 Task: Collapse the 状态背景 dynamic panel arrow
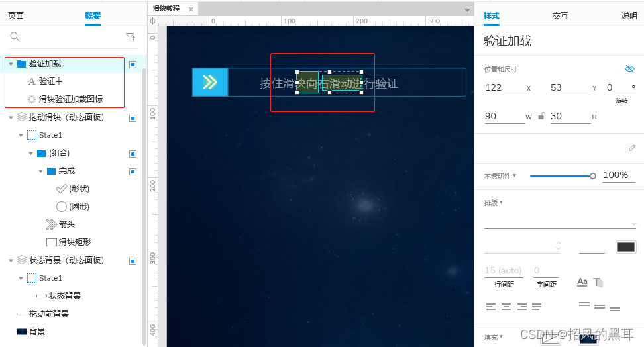[11, 260]
